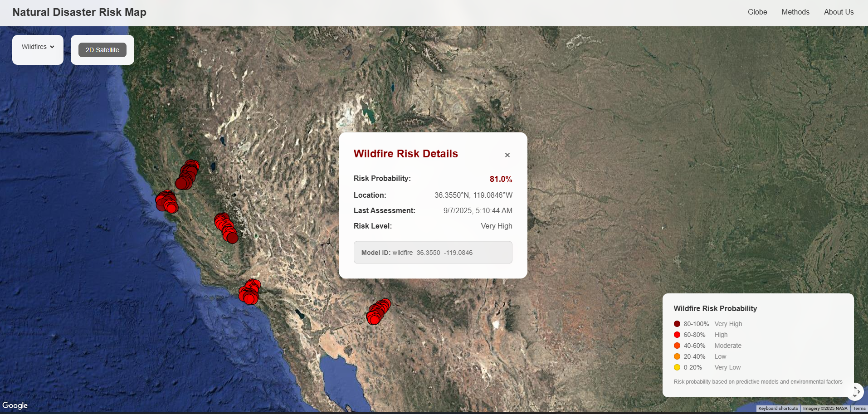The image size is (868, 414).
Task: Click the orange-red 40-60% legend swatch
Action: click(x=677, y=346)
